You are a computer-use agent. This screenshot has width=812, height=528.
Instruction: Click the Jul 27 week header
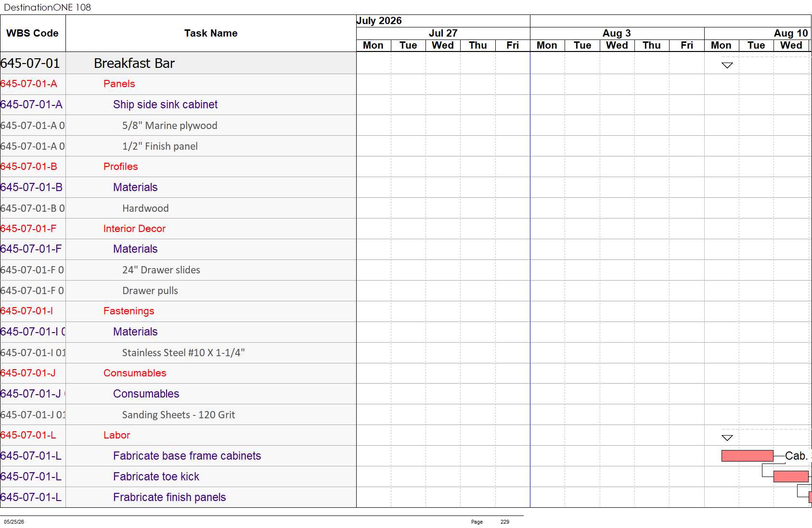click(443, 33)
